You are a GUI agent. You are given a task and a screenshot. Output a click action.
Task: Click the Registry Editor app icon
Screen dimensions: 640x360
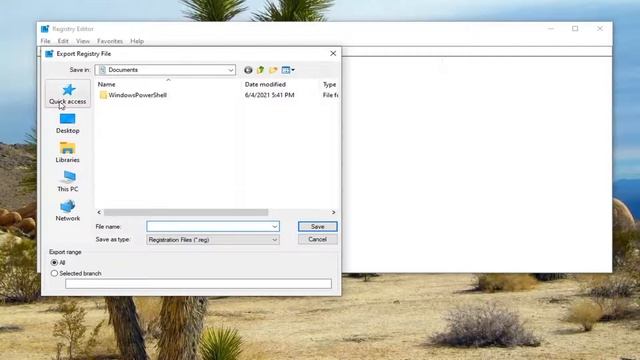pos(45,29)
